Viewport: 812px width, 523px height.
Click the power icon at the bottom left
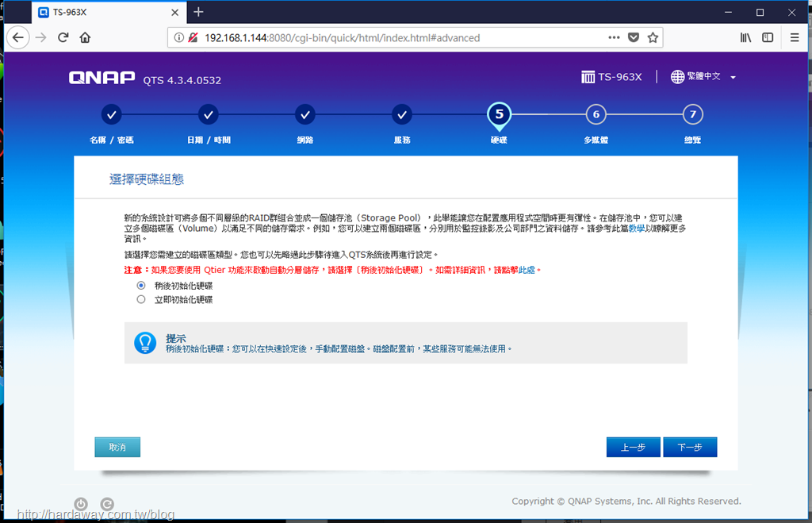81,504
